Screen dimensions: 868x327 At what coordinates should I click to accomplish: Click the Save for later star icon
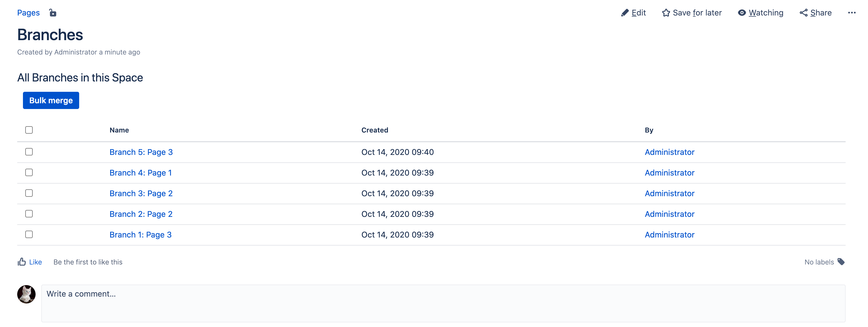click(x=665, y=13)
